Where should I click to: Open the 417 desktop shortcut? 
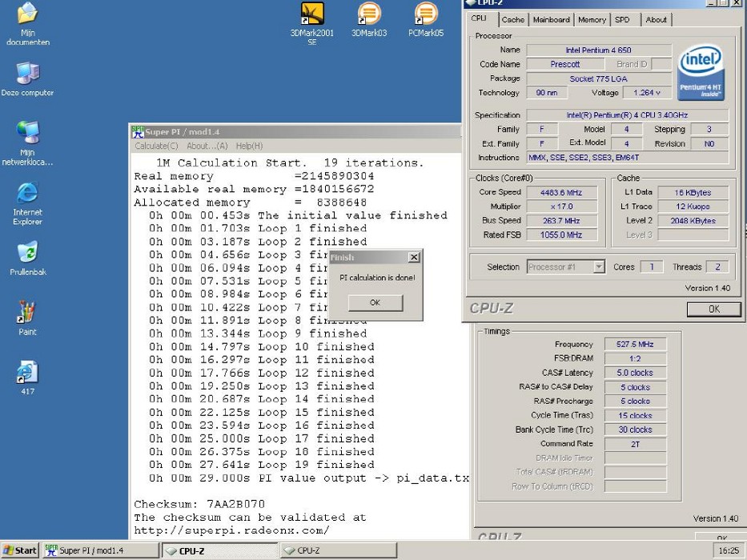click(x=28, y=378)
